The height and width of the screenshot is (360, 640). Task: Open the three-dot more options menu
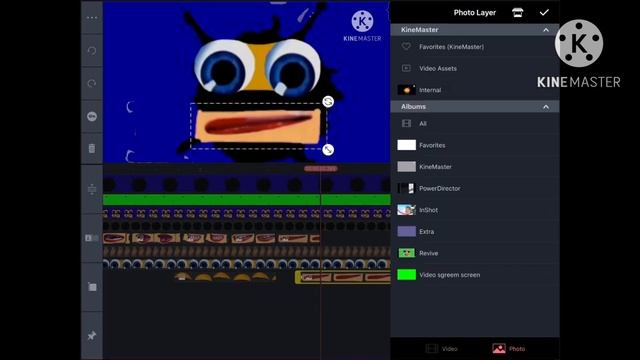92,18
